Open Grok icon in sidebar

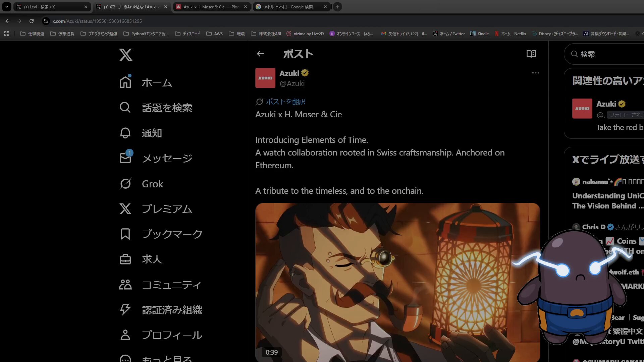(x=125, y=184)
